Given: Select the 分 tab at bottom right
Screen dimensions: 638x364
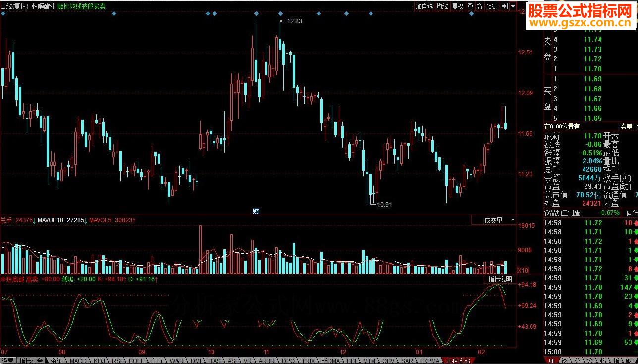Looking at the screenshot, I should (x=577, y=361).
